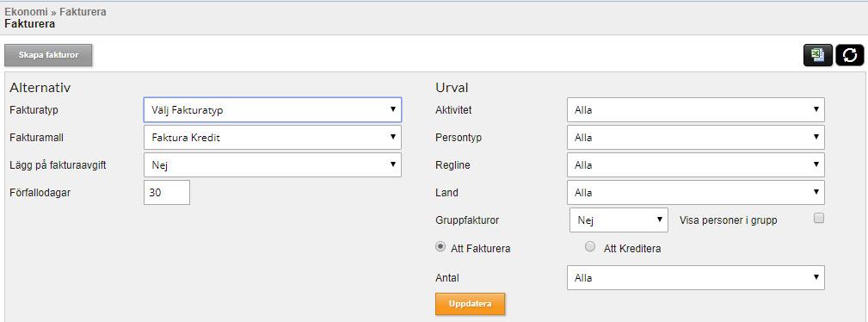The width and height of the screenshot is (868, 322).
Task: Click the black refresh arrows icon
Action: pos(850,55)
